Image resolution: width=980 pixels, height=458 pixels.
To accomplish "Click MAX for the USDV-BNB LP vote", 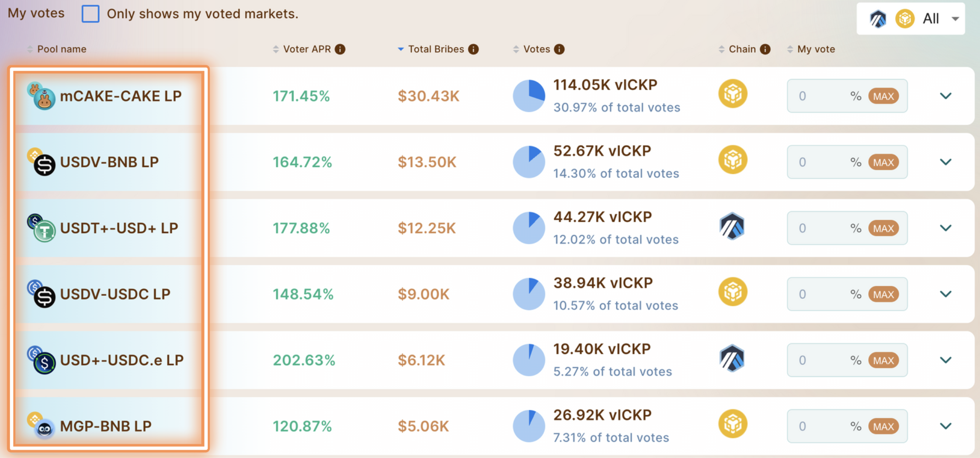I will click(x=883, y=163).
